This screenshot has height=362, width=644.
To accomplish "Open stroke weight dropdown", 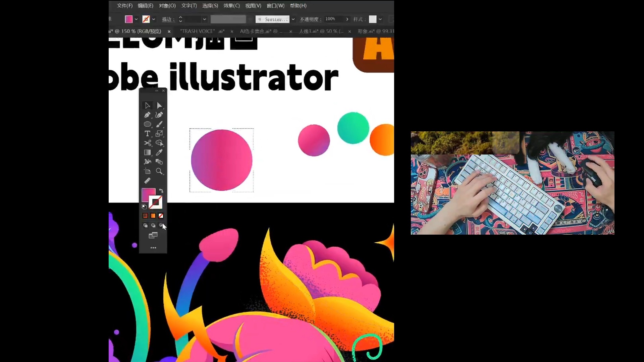I will click(204, 19).
